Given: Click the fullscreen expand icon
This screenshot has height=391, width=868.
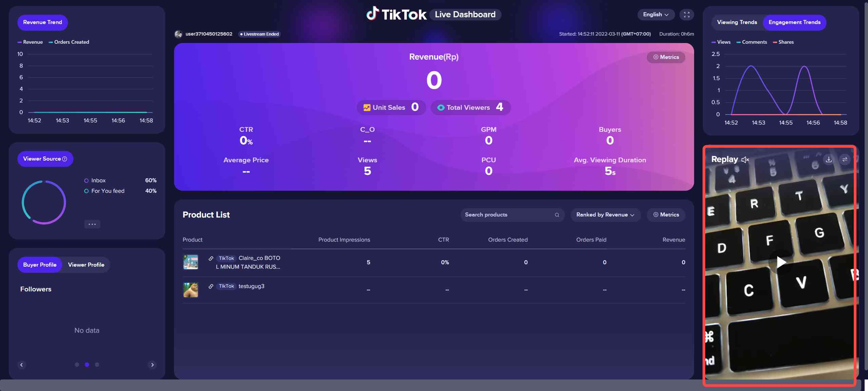Looking at the screenshot, I should (x=687, y=15).
